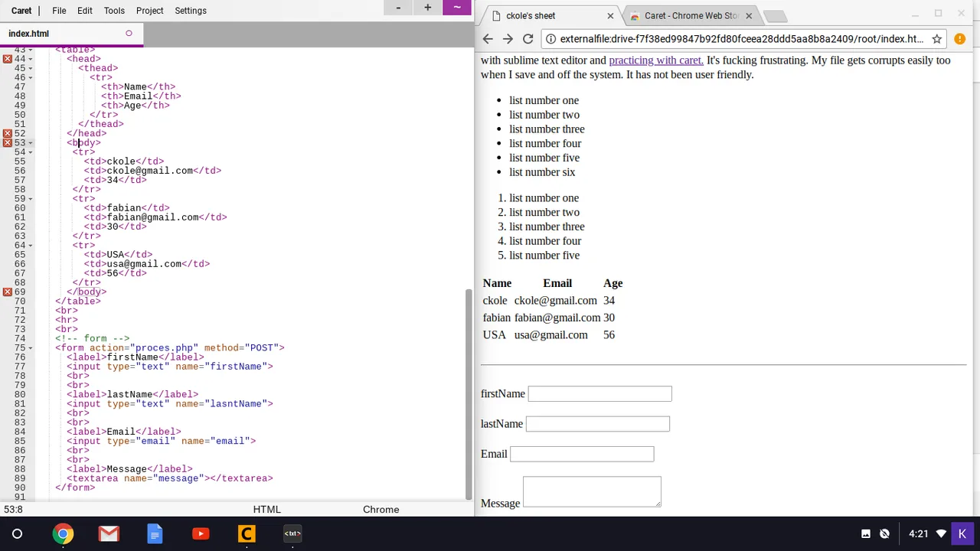
Task: Click the Email input field
Action: coord(582,454)
